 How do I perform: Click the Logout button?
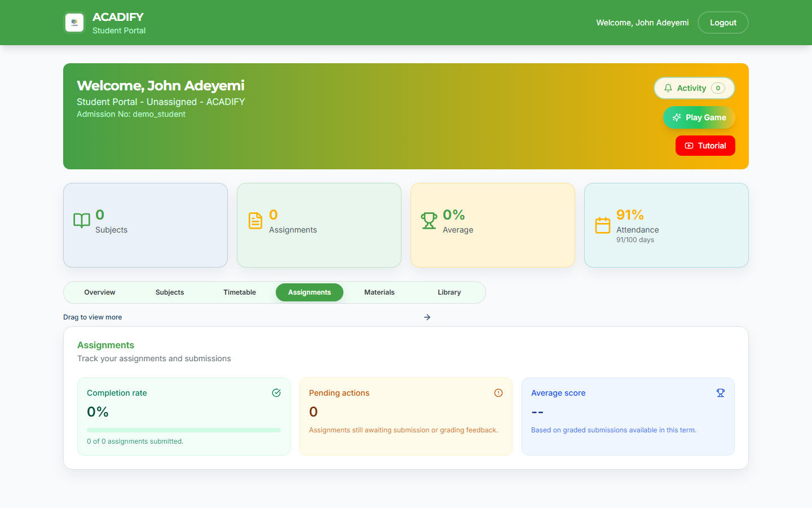click(723, 23)
